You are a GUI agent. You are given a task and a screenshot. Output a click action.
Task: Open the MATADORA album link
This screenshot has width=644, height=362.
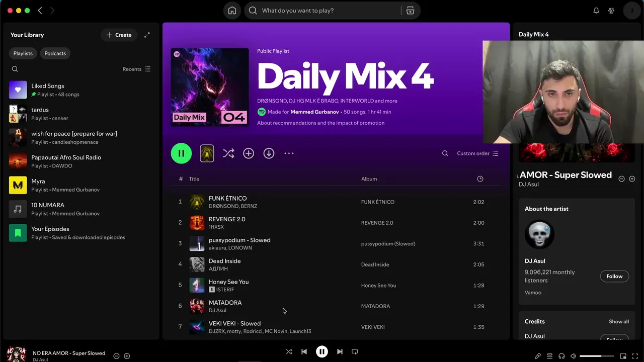click(375, 306)
